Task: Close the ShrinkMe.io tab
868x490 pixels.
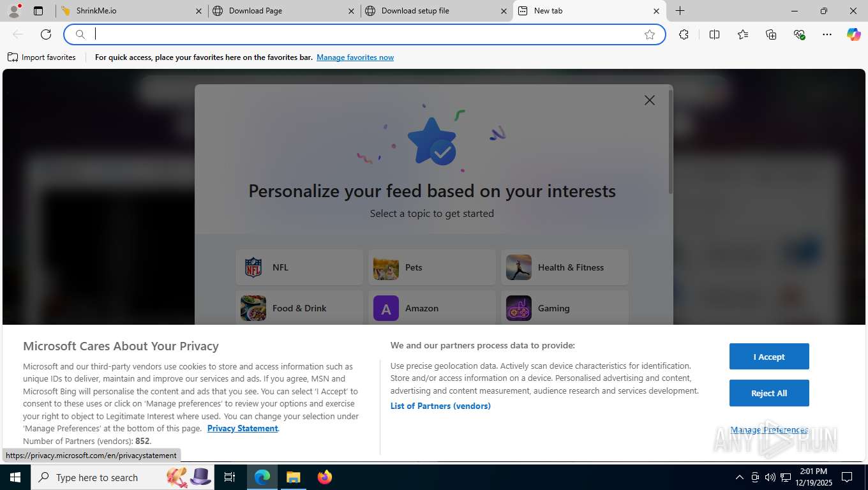Action: coord(198,11)
